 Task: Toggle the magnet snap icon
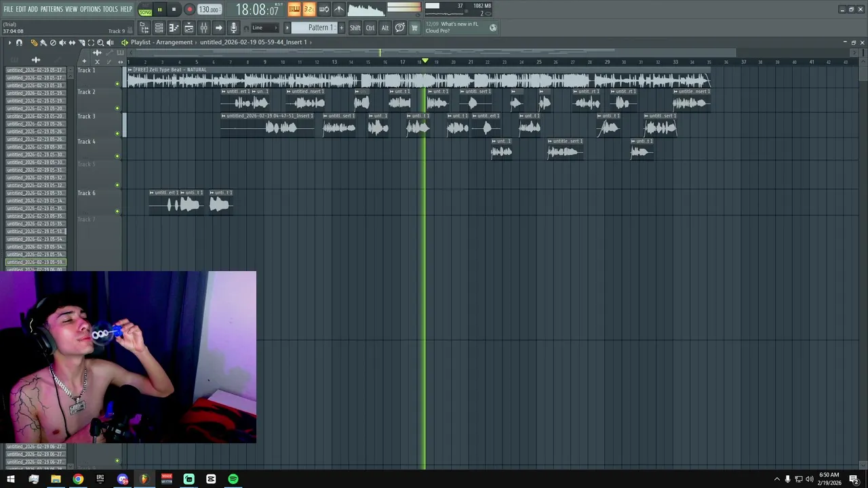19,43
